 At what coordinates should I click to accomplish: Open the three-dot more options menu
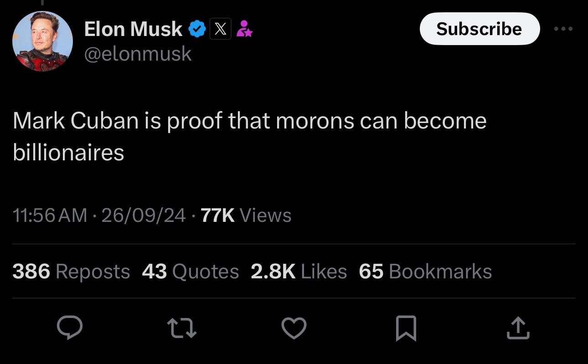pos(563,29)
